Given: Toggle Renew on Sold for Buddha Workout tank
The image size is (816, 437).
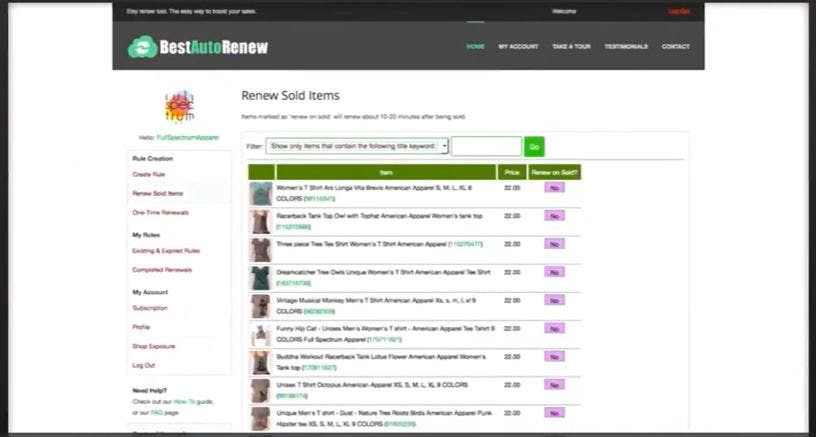Looking at the screenshot, I should pyautogui.click(x=554, y=357).
